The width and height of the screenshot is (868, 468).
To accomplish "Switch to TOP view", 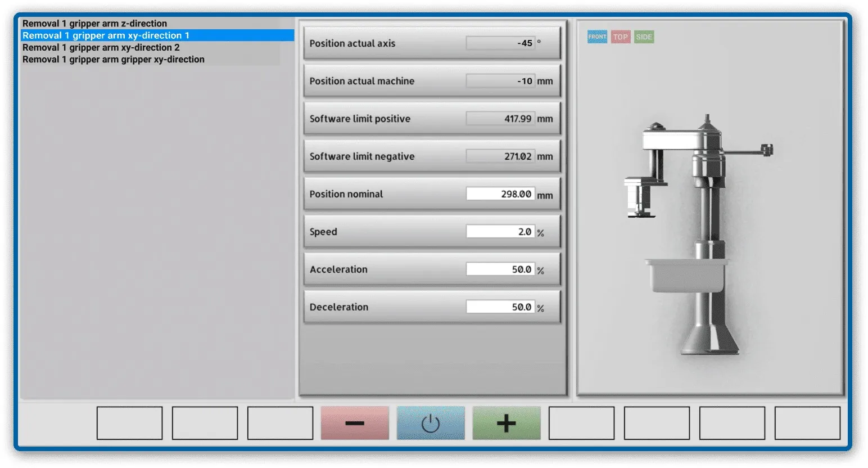I will [621, 37].
